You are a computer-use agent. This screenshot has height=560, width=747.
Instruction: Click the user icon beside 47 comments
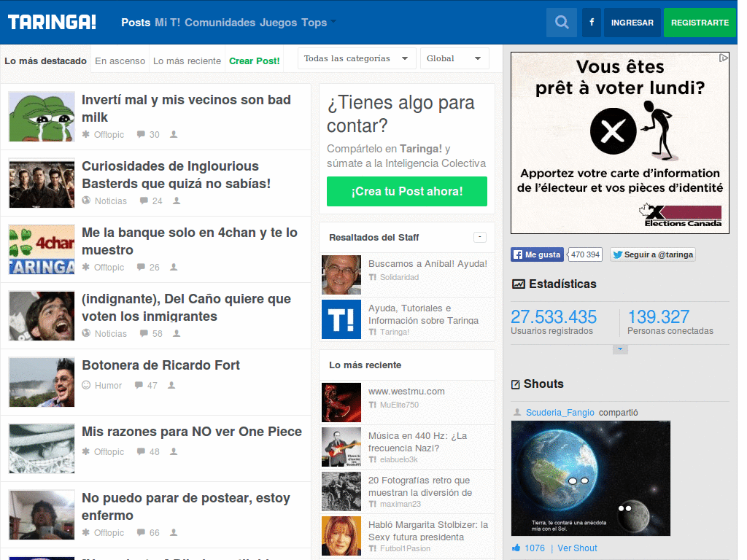coord(171,385)
